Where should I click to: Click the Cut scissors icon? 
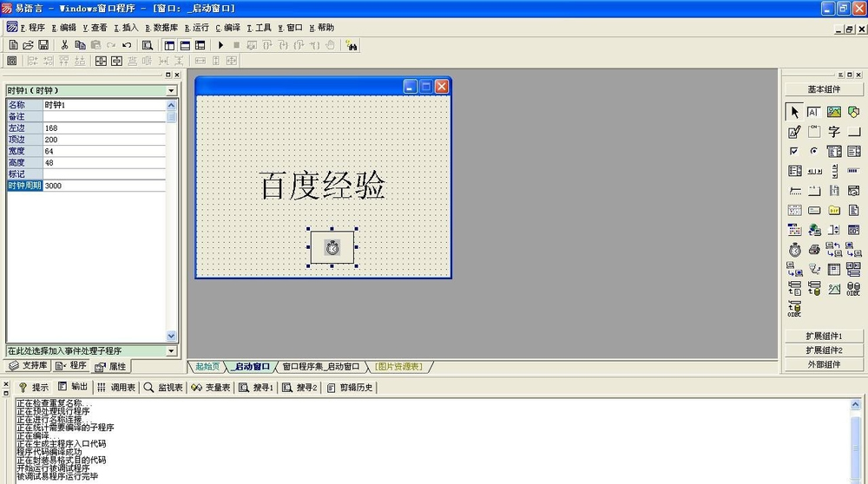[64, 45]
